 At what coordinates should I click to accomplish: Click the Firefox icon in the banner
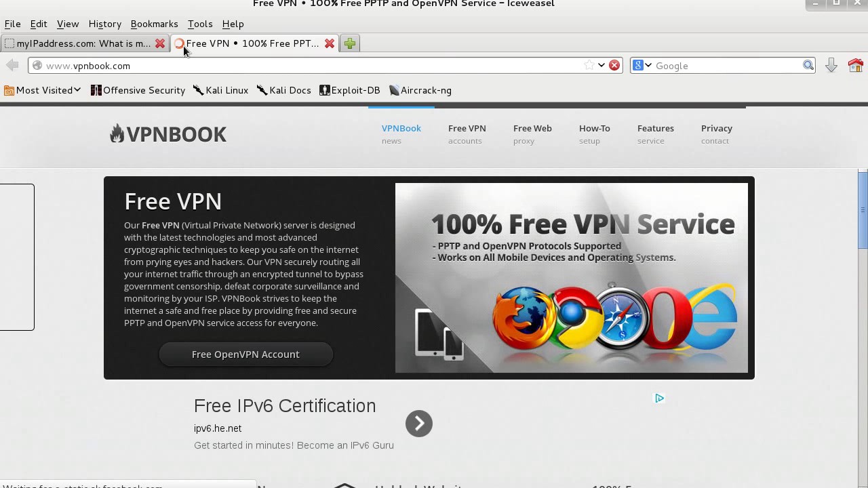click(524, 317)
